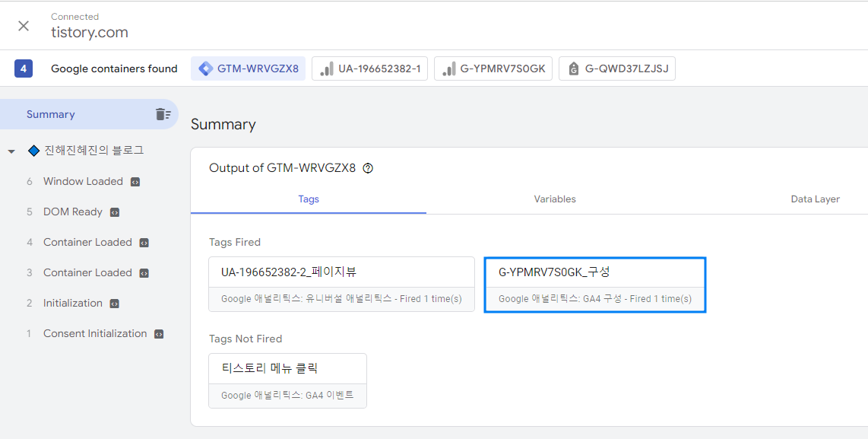Switch to the Tags tab
Image resolution: width=868 pixels, height=439 pixels.
[x=309, y=199]
